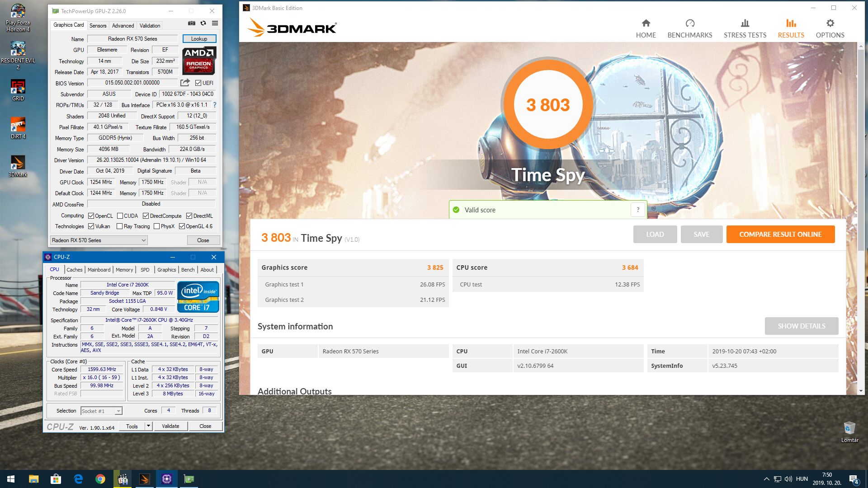Toggle the DirectML checkbox

(189, 216)
